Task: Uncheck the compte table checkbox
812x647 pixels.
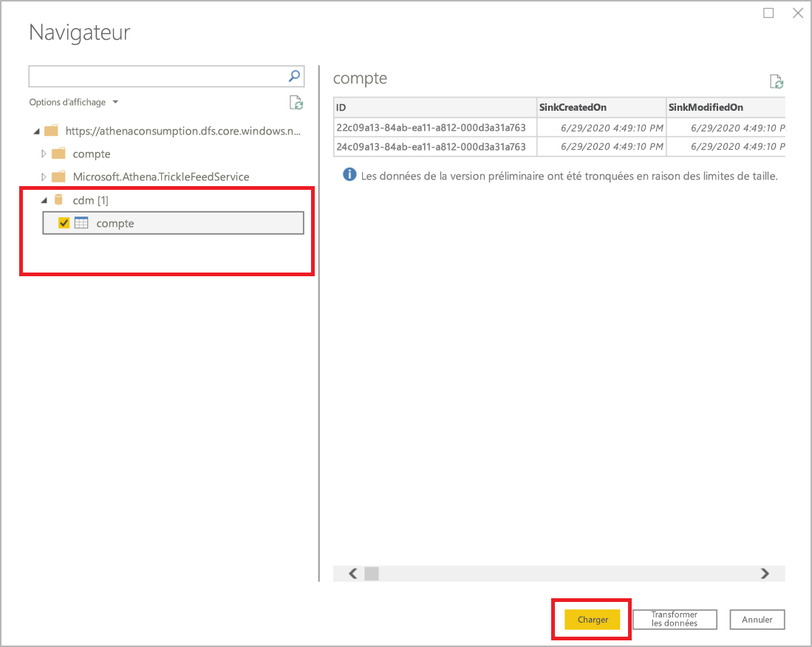Action: 64,223
